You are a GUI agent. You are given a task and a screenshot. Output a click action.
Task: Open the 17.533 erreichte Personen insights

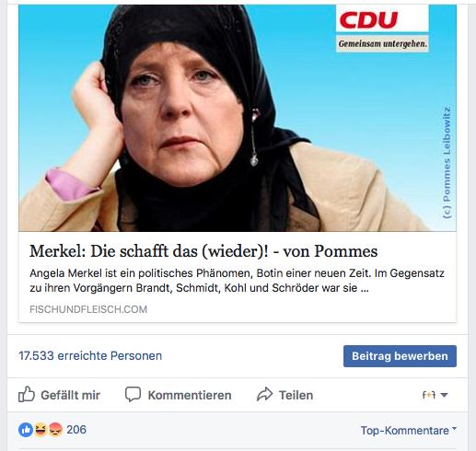90,356
